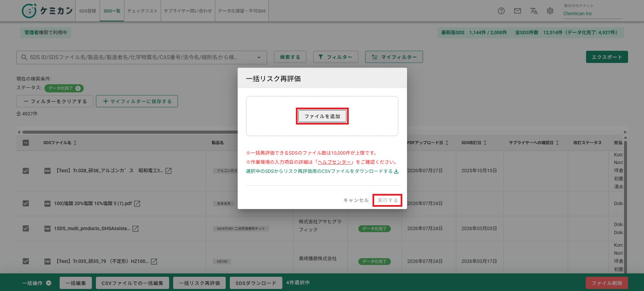
Task: Click データ化完了 badge in 黒崎播磨 row
Action: point(375,261)
